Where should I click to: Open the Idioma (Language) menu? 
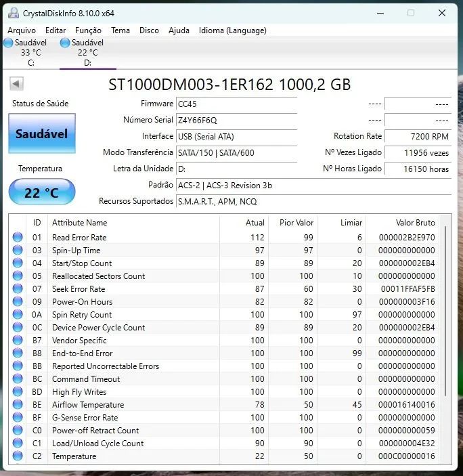click(x=232, y=30)
